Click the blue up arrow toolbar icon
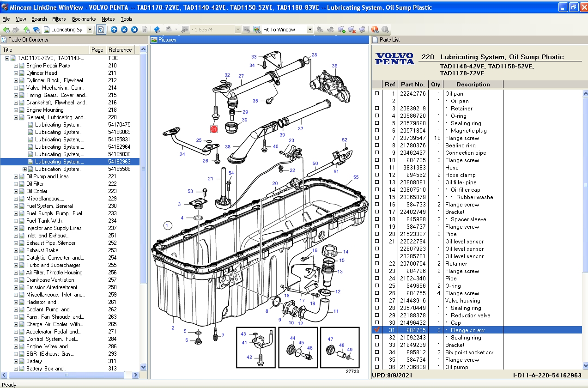588x388 pixels. (x=114, y=30)
